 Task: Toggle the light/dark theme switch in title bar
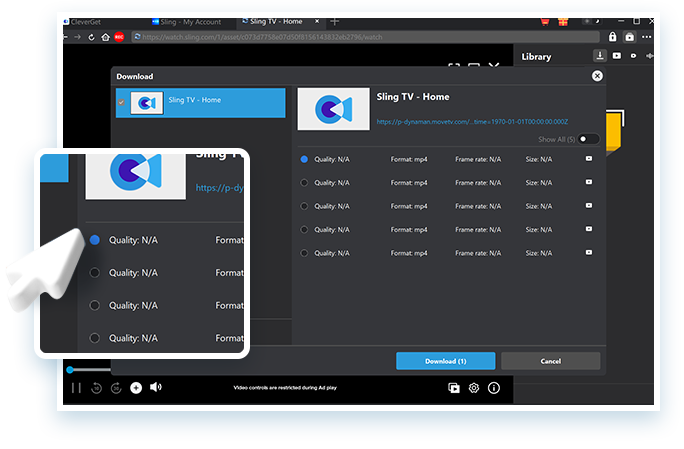pos(592,21)
